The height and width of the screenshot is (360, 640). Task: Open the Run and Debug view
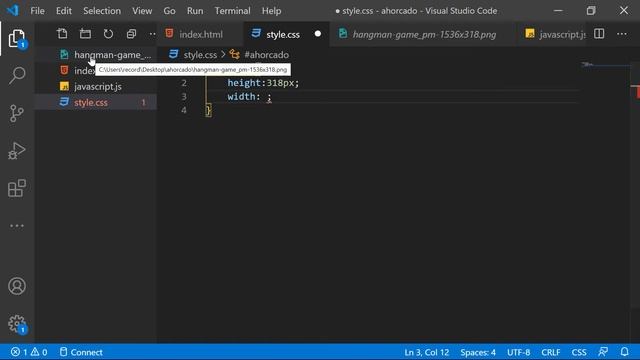click(x=17, y=151)
